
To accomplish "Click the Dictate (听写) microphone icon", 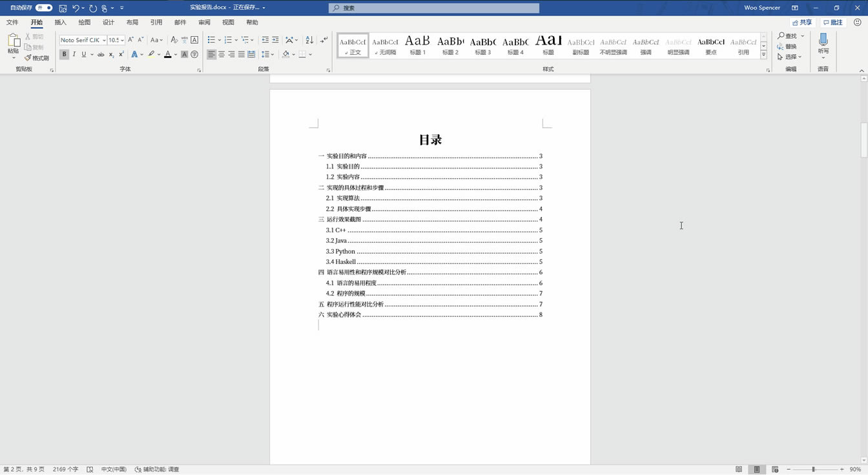I will tap(823, 41).
